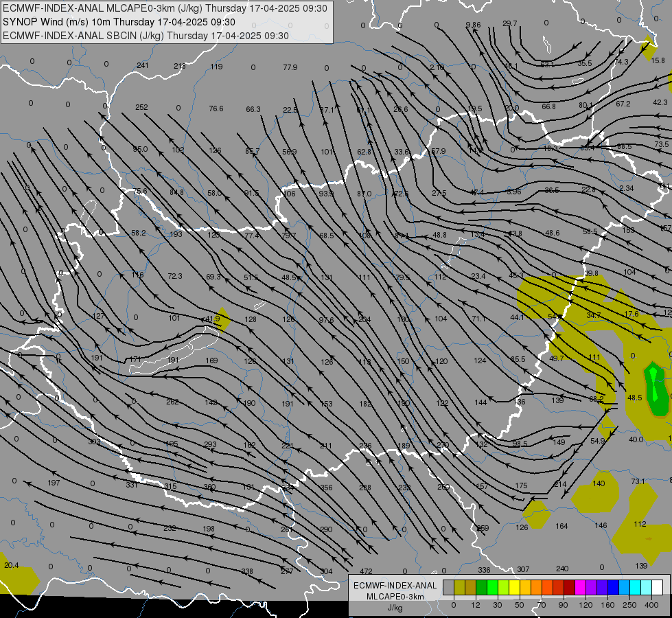Click the 338 value on map
672x618 pixels.
247,571
